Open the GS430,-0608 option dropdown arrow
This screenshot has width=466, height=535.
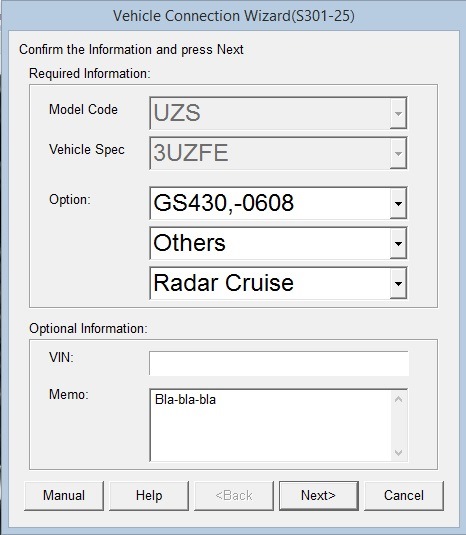coord(398,203)
